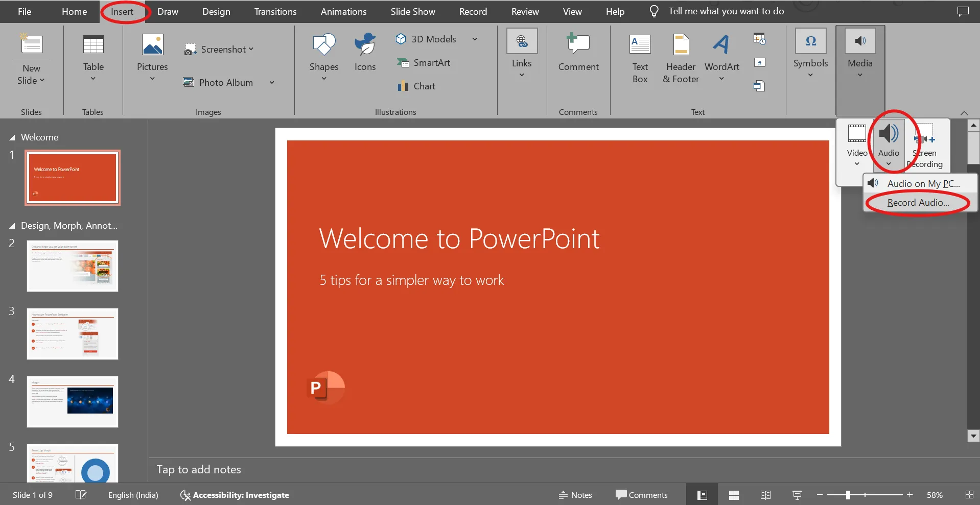Image resolution: width=980 pixels, height=505 pixels.
Task: Click the 58% zoom level
Action: tap(935, 495)
